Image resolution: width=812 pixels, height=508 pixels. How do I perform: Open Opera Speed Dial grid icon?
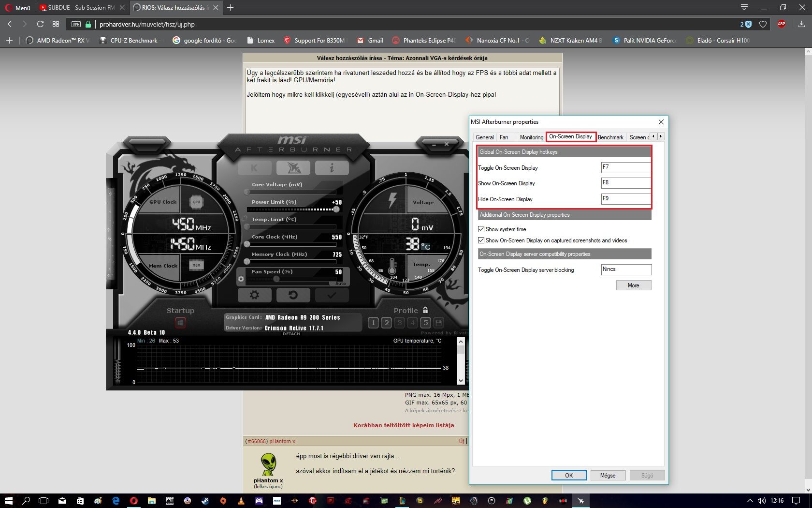[x=56, y=24]
